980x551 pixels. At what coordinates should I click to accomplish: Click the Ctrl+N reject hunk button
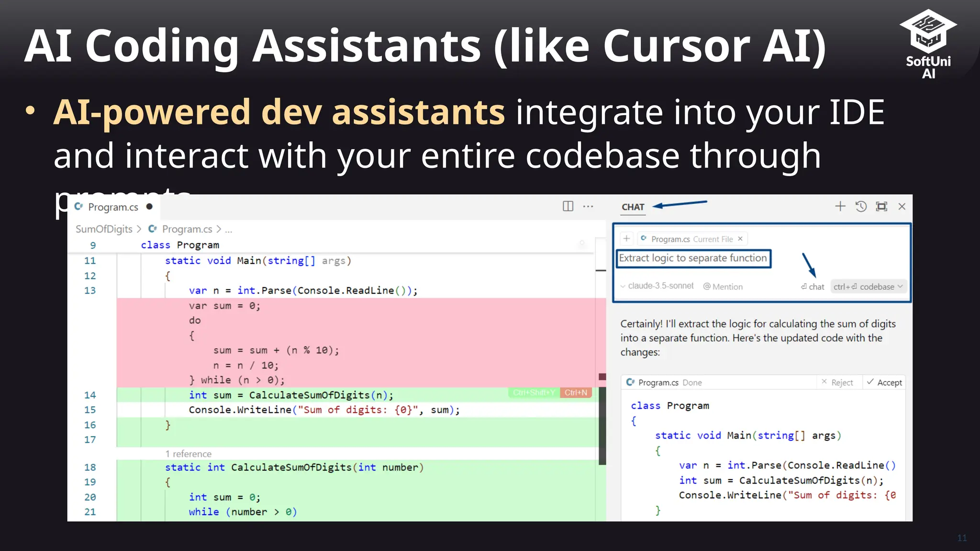point(576,393)
